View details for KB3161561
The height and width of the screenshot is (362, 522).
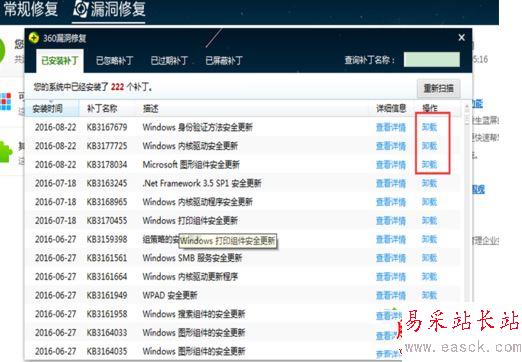click(x=391, y=258)
